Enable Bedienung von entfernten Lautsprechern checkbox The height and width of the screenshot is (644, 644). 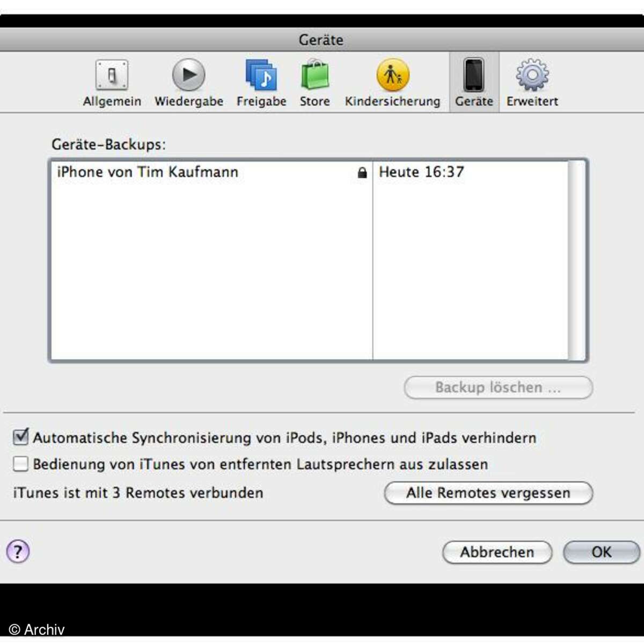(20, 464)
